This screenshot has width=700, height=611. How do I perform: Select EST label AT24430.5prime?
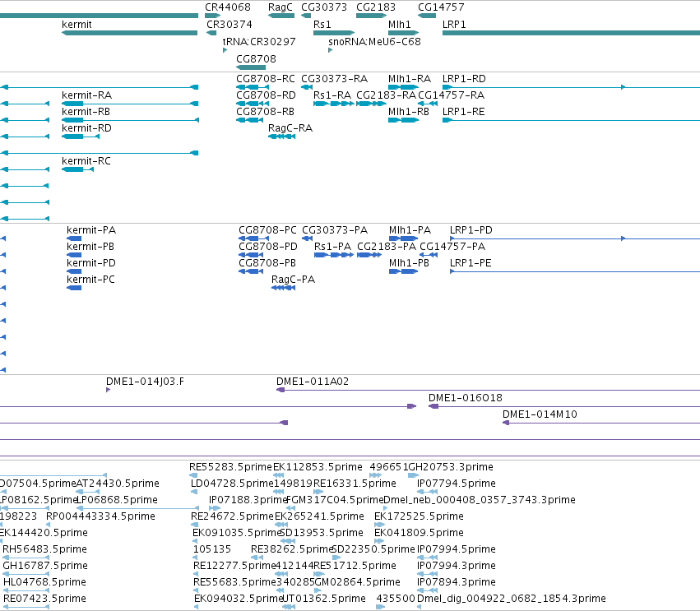pyautogui.click(x=118, y=484)
